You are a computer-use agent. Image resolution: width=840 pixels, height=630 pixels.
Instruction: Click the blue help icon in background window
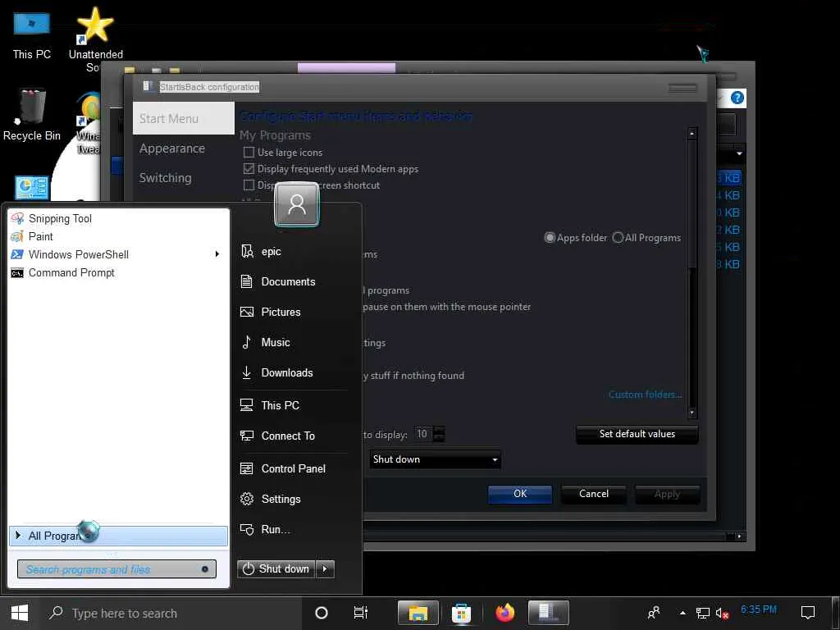tap(737, 98)
